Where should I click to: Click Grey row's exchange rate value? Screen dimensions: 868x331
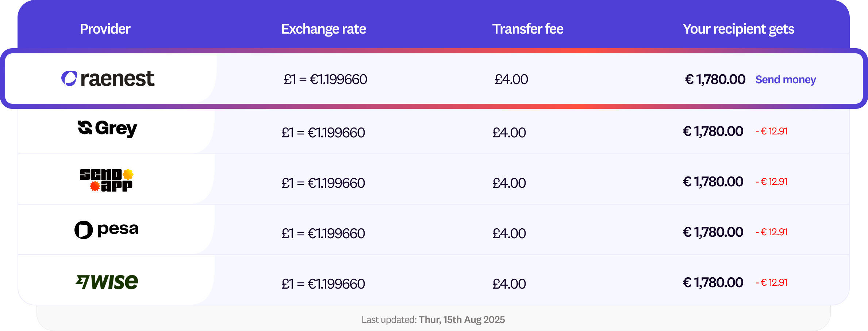[323, 133]
